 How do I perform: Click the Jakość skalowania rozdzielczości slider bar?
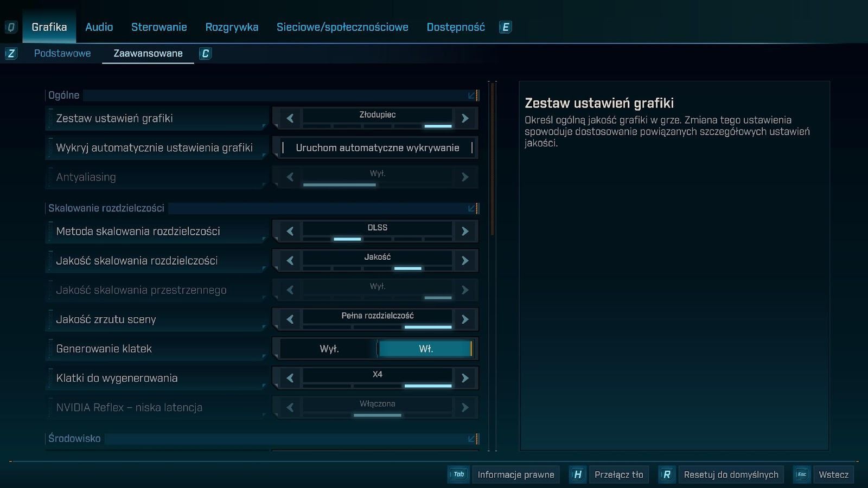point(377,268)
